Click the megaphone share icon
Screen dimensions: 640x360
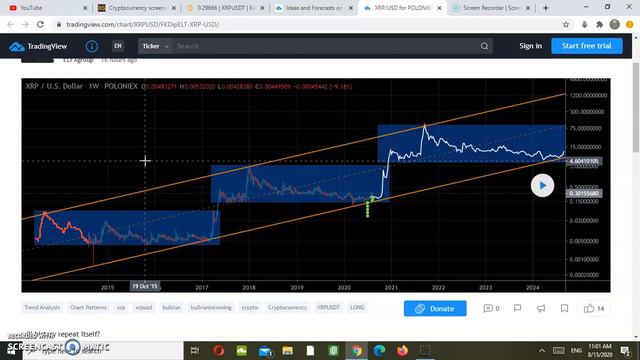541,308
